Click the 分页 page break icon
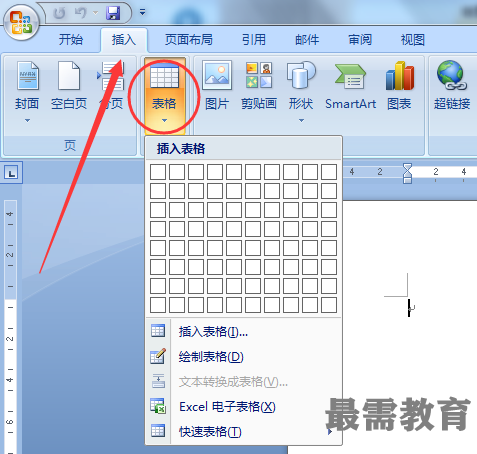Viewport: 477px width, 454px height. pyautogui.click(x=112, y=77)
